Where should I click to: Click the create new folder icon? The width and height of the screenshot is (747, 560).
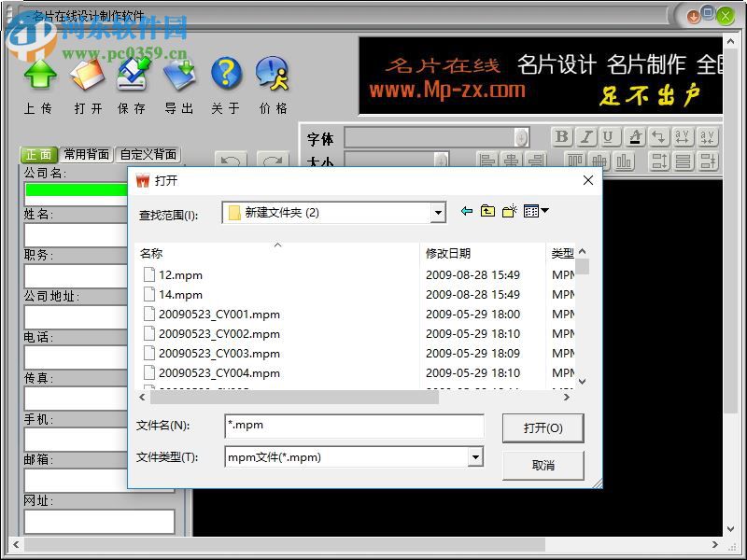pyautogui.click(x=509, y=212)
